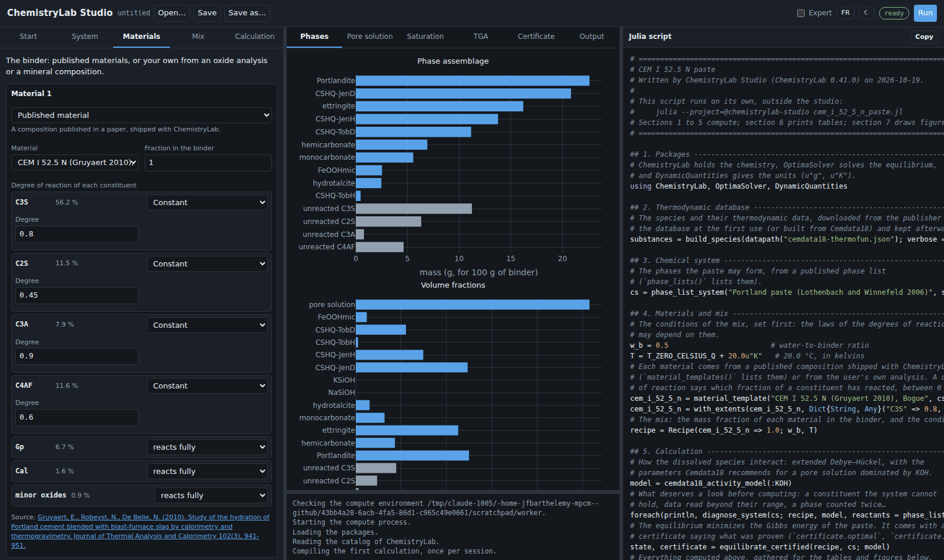Open the Certificate tab

(x=536, y=37)
